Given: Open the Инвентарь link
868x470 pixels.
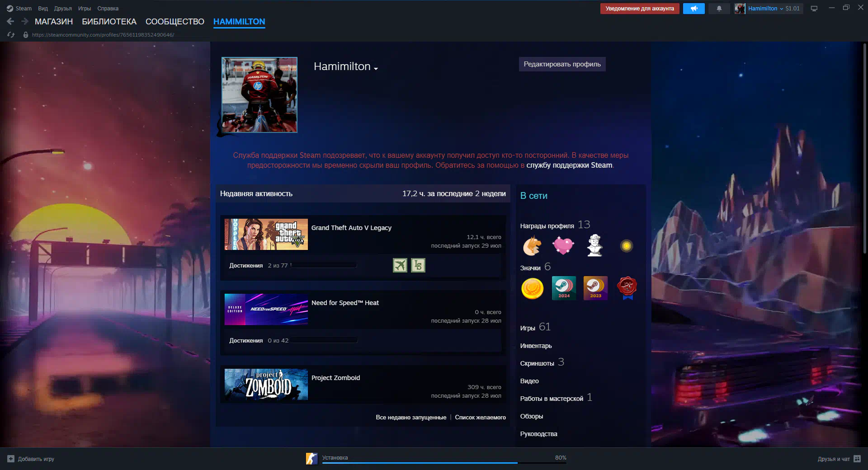Looking at the screenshot, I should point(536,346).
